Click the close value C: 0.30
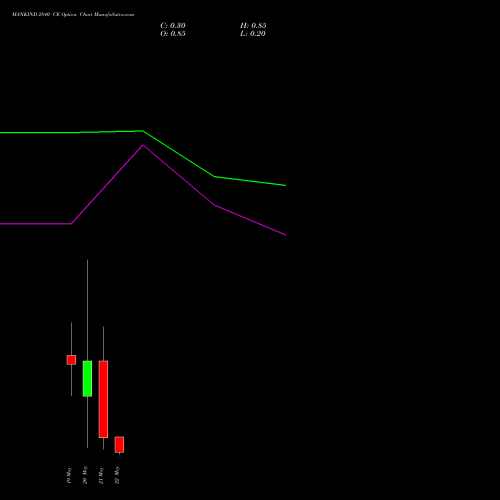The height and width of the screenshot is (500, 500). (x=173, y=26)
